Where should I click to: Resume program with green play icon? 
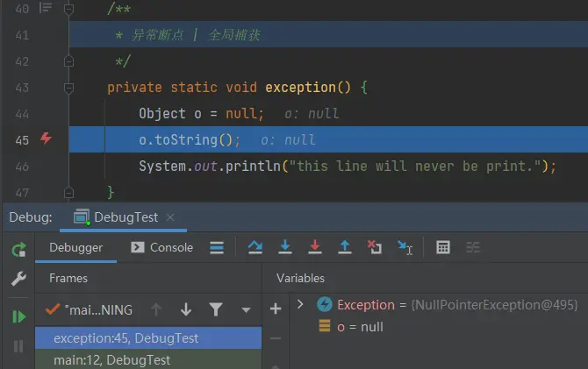coord(18,317)
